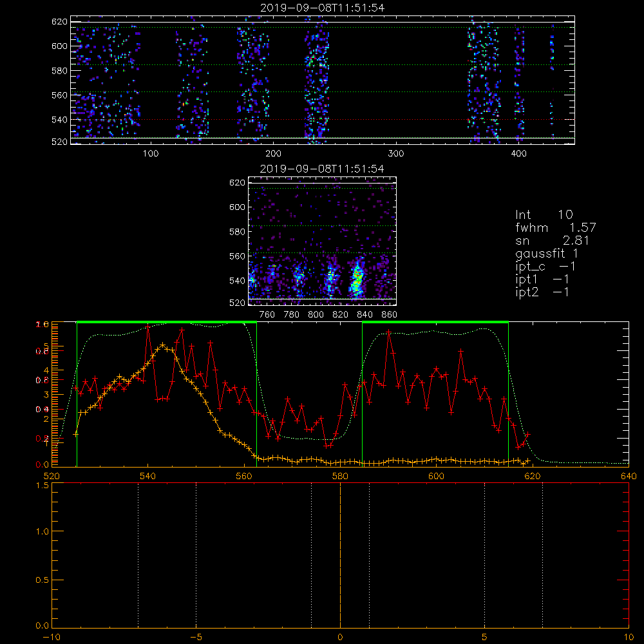Image resolution: width=644 pixels, height=644 pixels.
Task: Click x-axis label 300 on top spectrogram
Action: pos(395,154)
